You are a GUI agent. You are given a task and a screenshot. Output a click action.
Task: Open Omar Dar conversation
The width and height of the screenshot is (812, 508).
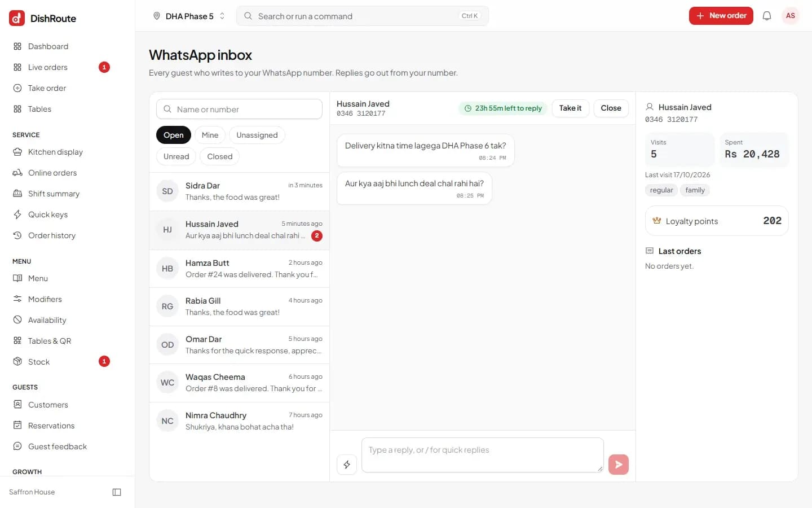(x=239, y=345)
